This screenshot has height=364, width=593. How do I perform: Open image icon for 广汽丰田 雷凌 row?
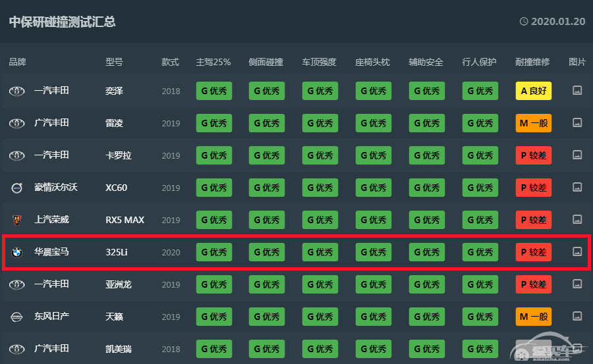(x=577, y=122)
